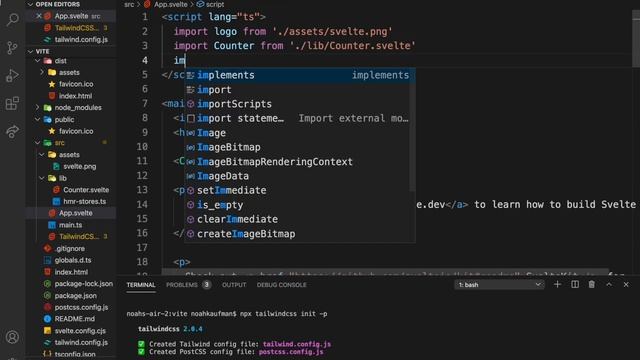The height and width of the screenshot is (360, 640).
Task: Open the Search view in the activity bar
Action: (x=13, y=19)
